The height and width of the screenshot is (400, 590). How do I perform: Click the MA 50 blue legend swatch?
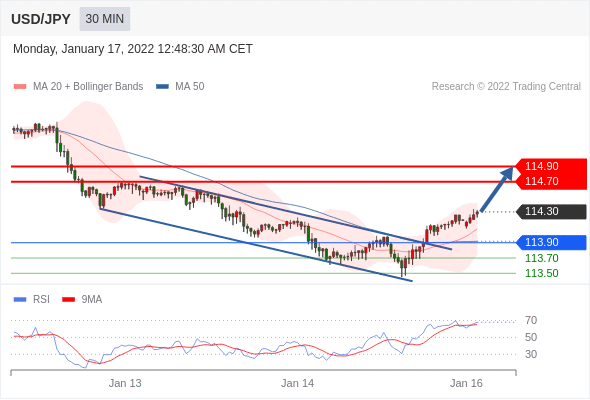(x=162, y=87)
